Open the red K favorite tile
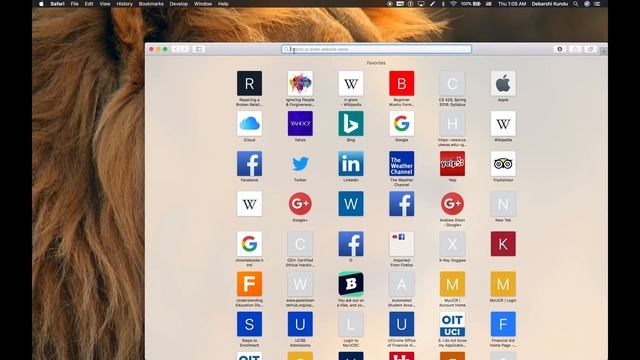The width and height of the screenshot is (640, 360). [x=503, y=244]
